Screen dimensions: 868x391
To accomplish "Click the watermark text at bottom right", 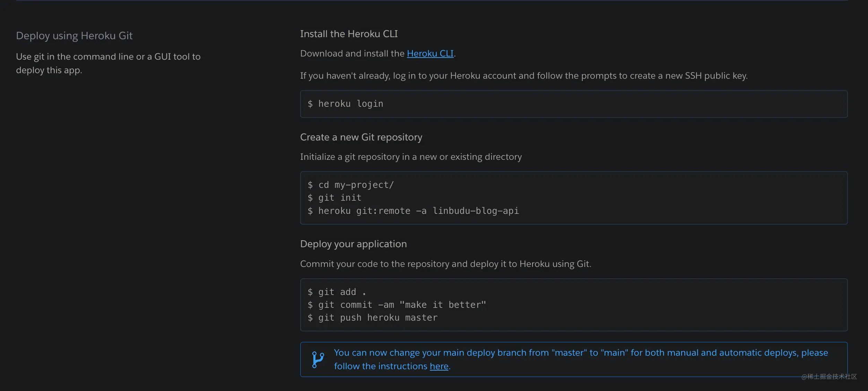I will 829,376.
